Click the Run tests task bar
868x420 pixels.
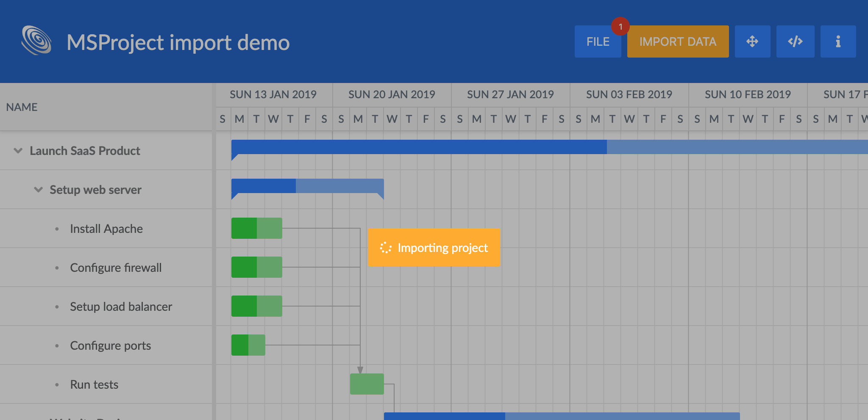[x=367, y=384]
